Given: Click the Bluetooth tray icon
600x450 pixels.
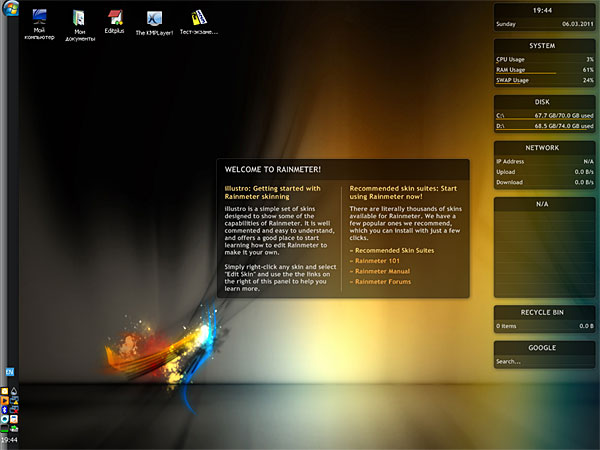Looking at the screenshot, I should (5, 410).
